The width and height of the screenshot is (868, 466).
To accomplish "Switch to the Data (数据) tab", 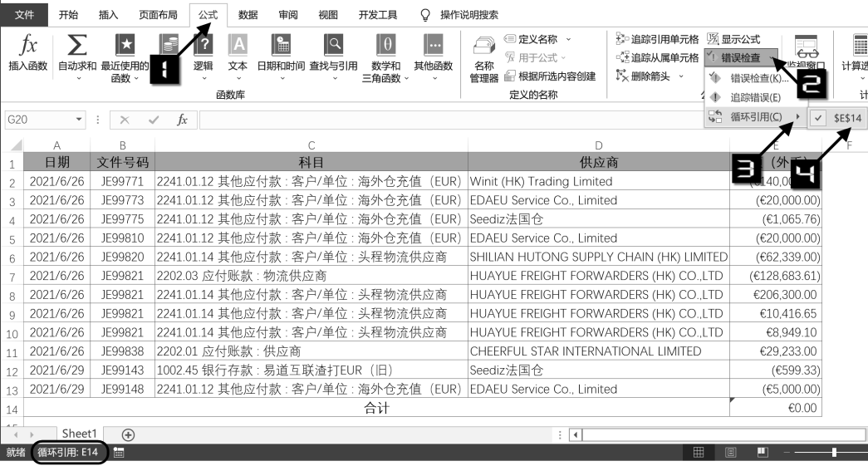I will (248, 15).
